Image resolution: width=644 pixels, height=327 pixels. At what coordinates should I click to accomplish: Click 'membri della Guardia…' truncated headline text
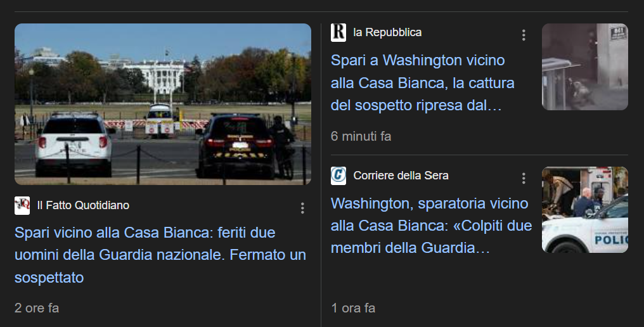click(410, 248)
